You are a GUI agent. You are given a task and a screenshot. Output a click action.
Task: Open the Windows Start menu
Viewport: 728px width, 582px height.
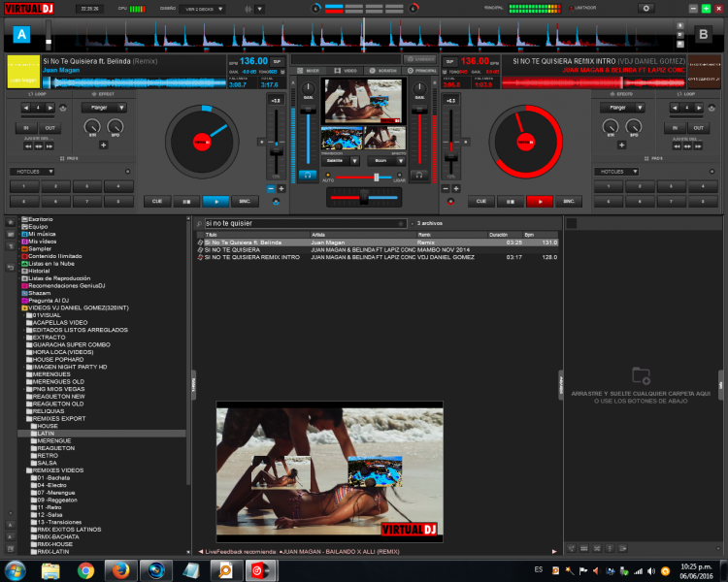(x=15, y=570)
